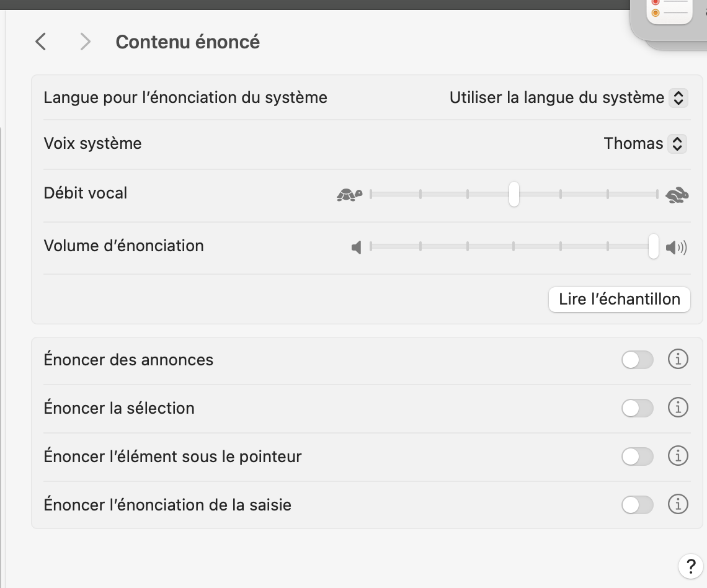The width and height of the screenshot is (707, 588).
Task: Click the low volume speaker icon
Action: pyautogui.click(x=357, y=248)
